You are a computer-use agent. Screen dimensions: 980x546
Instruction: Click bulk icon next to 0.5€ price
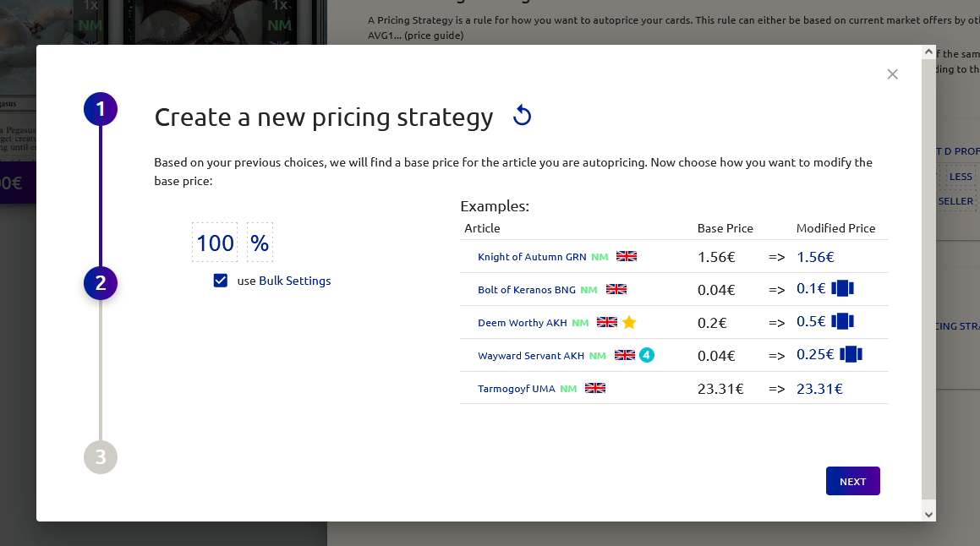(842, 321)
